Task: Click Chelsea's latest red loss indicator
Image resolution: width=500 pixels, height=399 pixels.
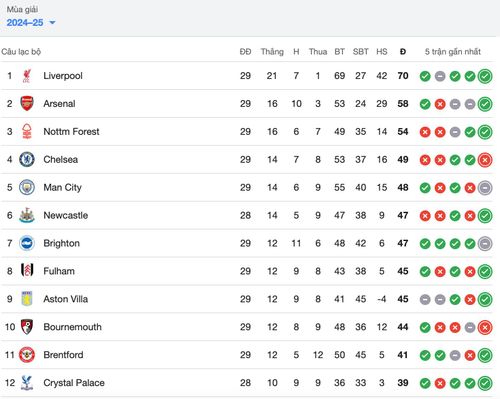Action: 485,160
